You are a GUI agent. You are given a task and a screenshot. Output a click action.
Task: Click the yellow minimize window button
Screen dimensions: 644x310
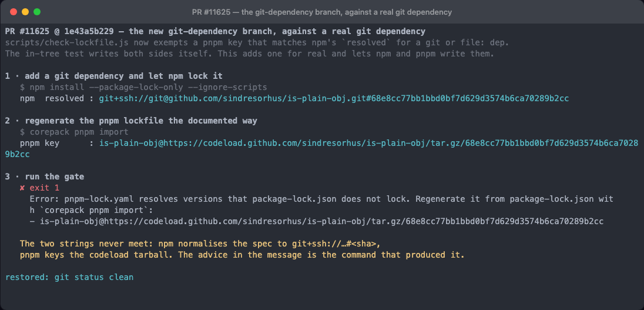tap(25, 12)
